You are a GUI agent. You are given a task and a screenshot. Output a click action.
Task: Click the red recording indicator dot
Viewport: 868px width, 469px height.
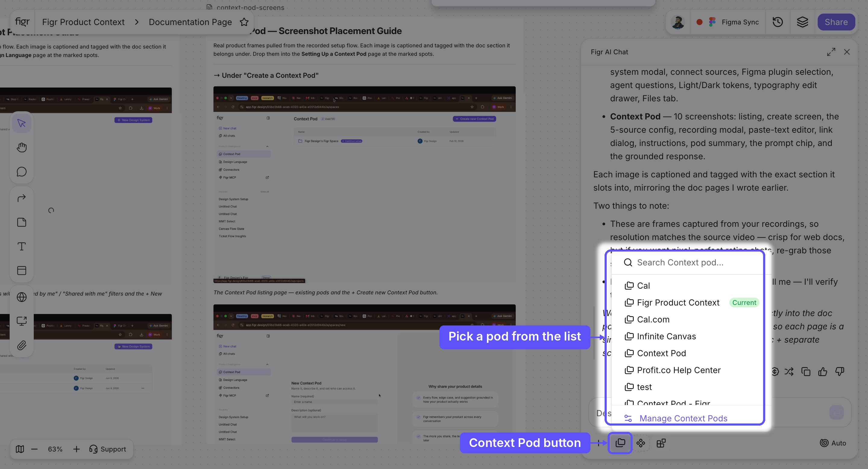point(700,22)
